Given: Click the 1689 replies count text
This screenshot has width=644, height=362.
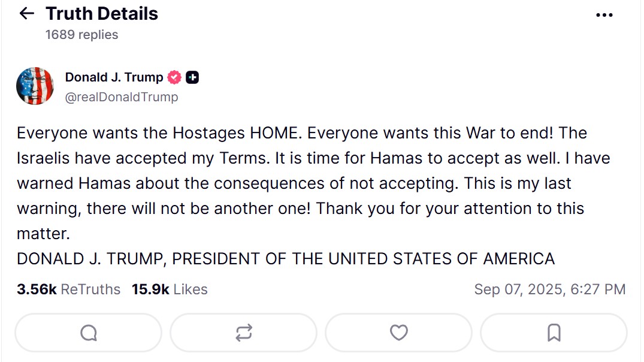Looking at the screenshot, I should coord(81,35).
